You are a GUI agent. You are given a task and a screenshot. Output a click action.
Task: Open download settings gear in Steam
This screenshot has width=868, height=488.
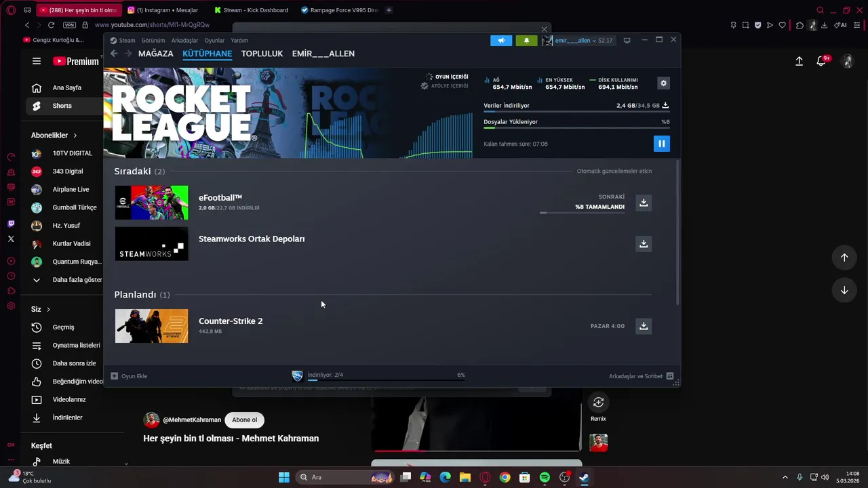pos(663,83)
